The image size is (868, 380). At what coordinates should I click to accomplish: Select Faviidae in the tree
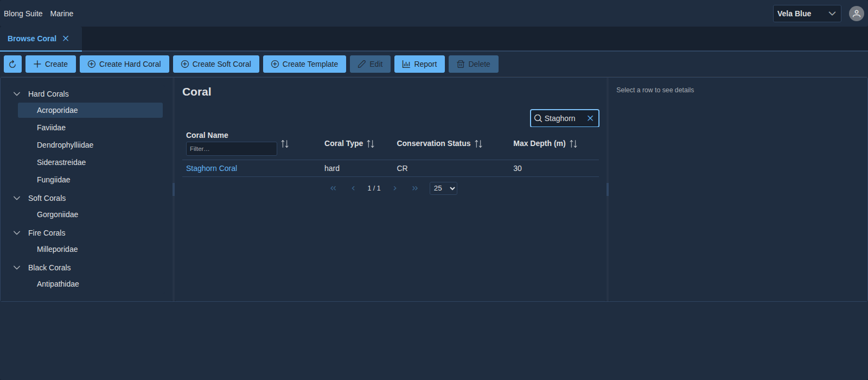pyautogui.click(x=90, y=128)
